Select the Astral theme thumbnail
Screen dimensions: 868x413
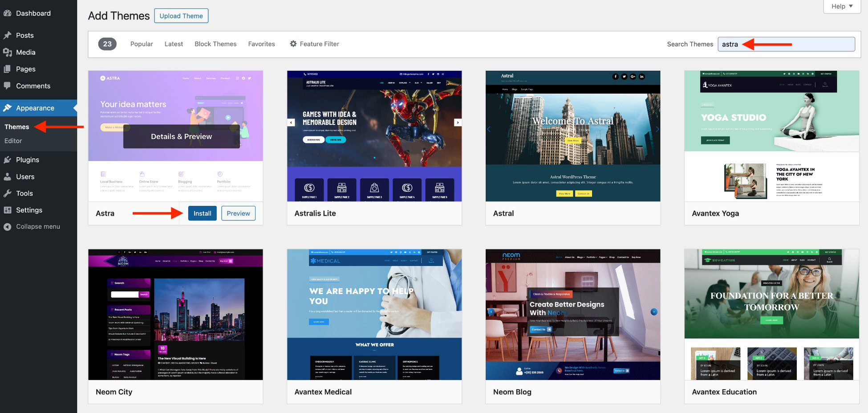coord(573,136)
